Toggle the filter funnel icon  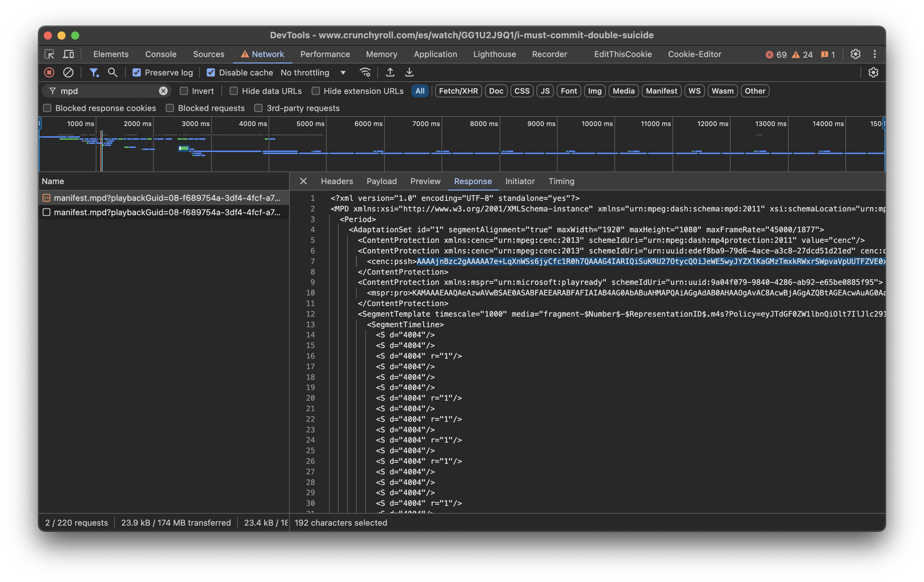pyautogui.click(x=94, y=72)
